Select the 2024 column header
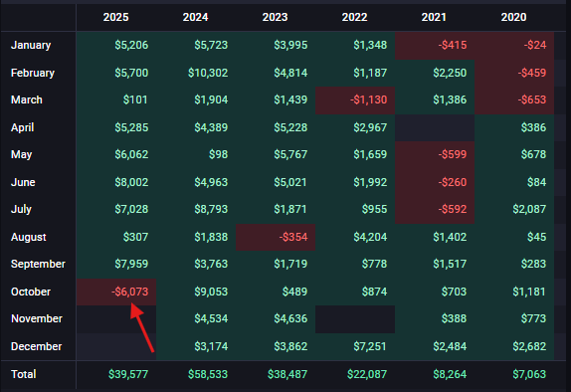 point(195,17)
